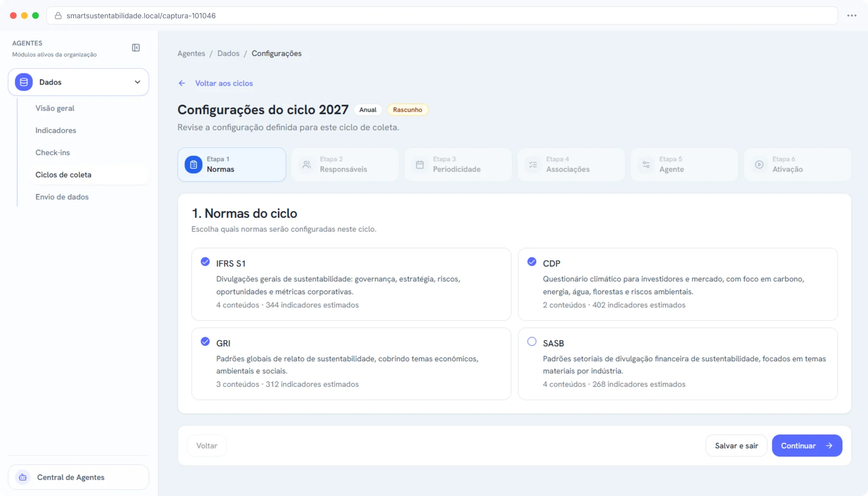
Task: Click the CDP card title
Action: tap(551, 264)
